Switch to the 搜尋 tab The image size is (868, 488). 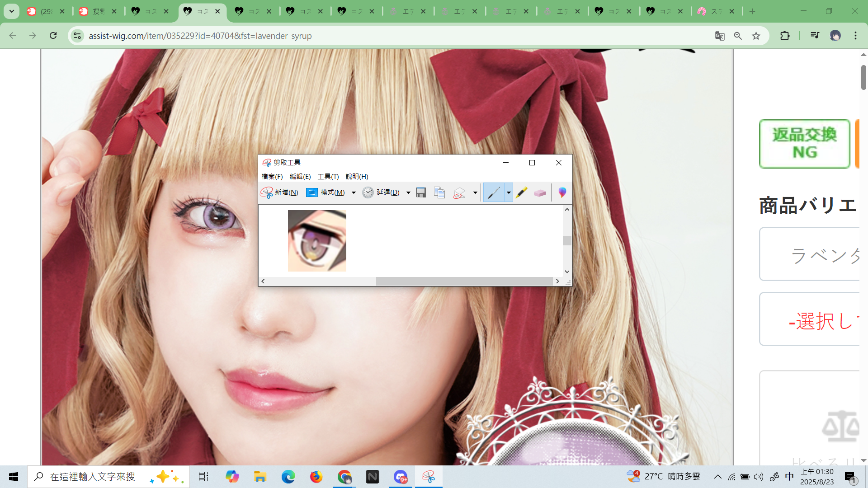click(x=98, y=11)
